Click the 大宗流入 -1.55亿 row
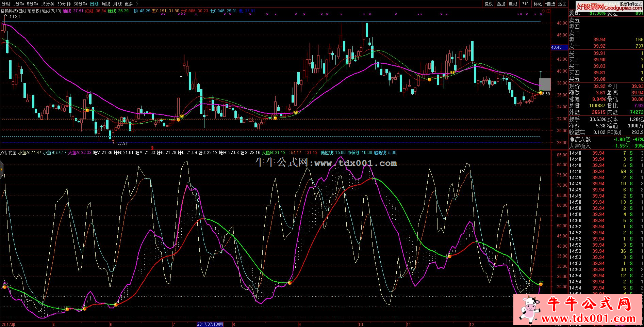 click(x=606, y=146)
